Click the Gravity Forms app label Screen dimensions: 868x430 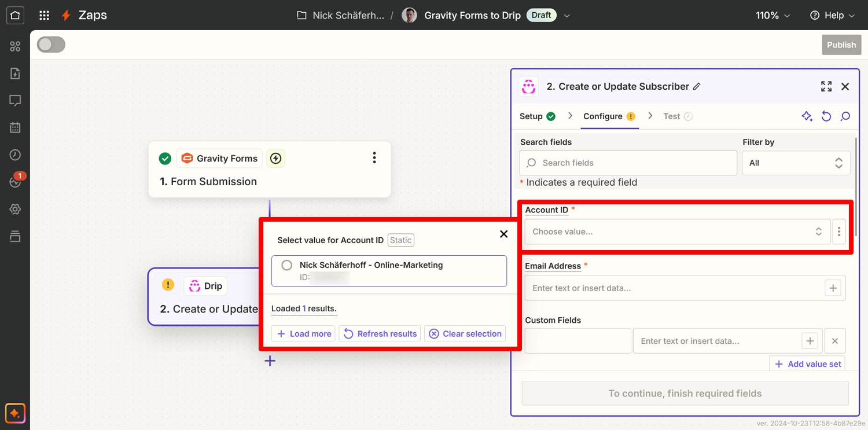[x=220, y=159]
